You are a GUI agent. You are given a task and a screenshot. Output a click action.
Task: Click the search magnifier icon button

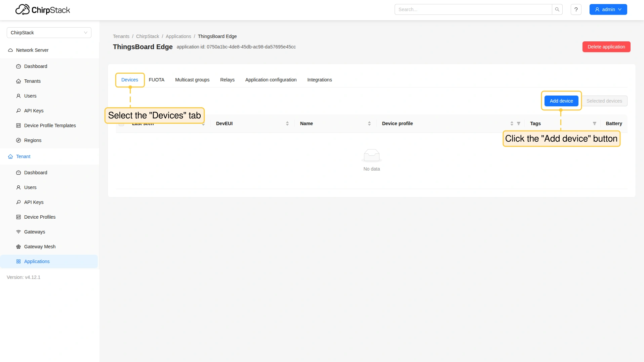557,9
